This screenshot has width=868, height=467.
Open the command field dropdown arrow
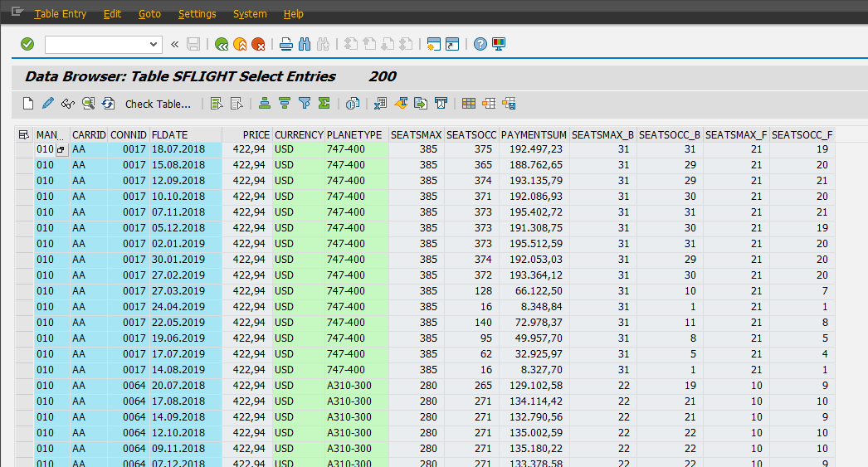pyautogui.click(x=154, y=44)
